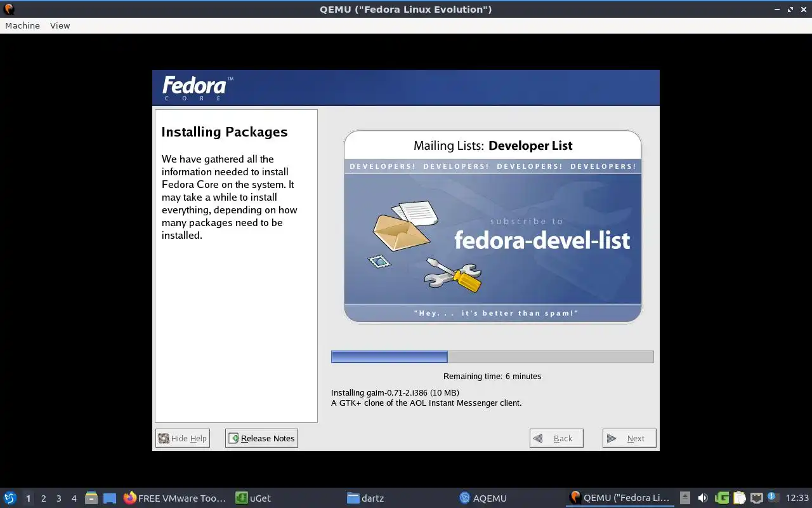Click the clock showing 12:33
Viewport: 812px width, 508px height.
(797, 498)
